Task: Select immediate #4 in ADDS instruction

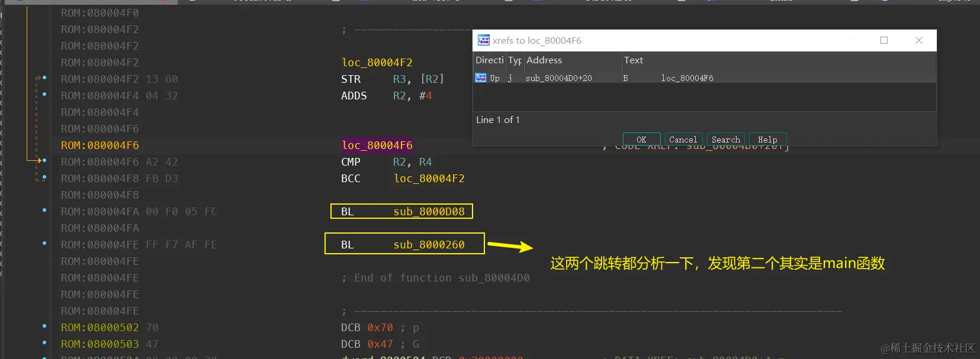Action: coord(426,96)
